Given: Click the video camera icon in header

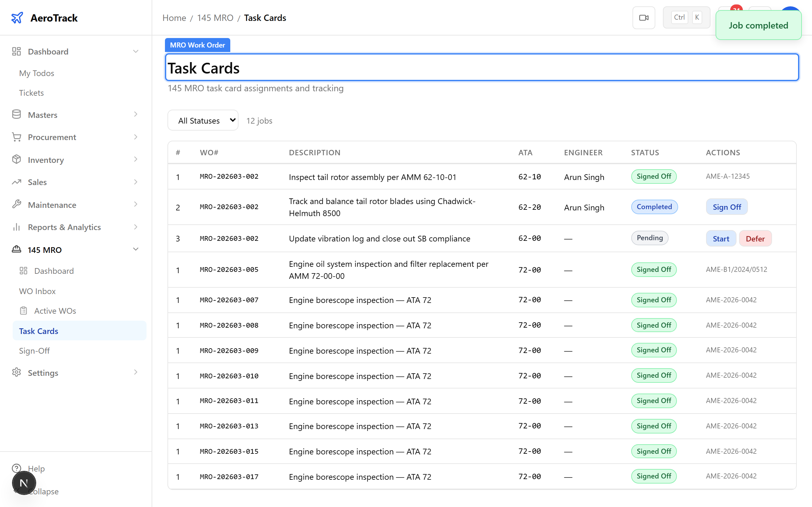Looking at the screenshot, I should pos(644,18).
